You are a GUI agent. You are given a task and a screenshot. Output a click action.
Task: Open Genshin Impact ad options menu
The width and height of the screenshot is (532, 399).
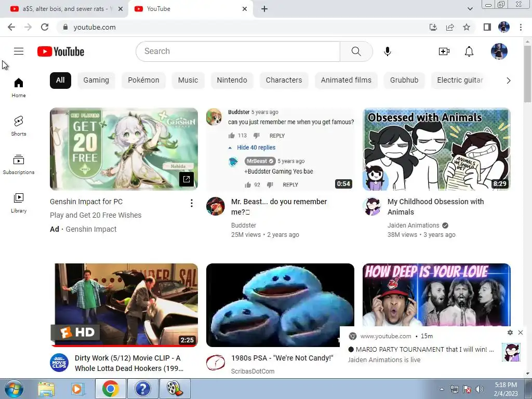[191, 203]
